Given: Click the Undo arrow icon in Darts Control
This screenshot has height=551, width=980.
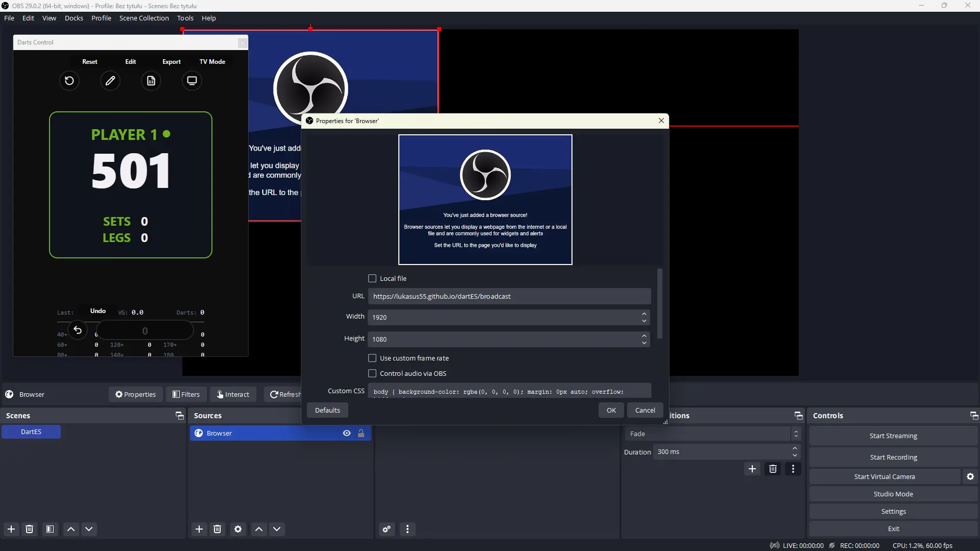Looking at the screenshot, I should click(78, 330).
